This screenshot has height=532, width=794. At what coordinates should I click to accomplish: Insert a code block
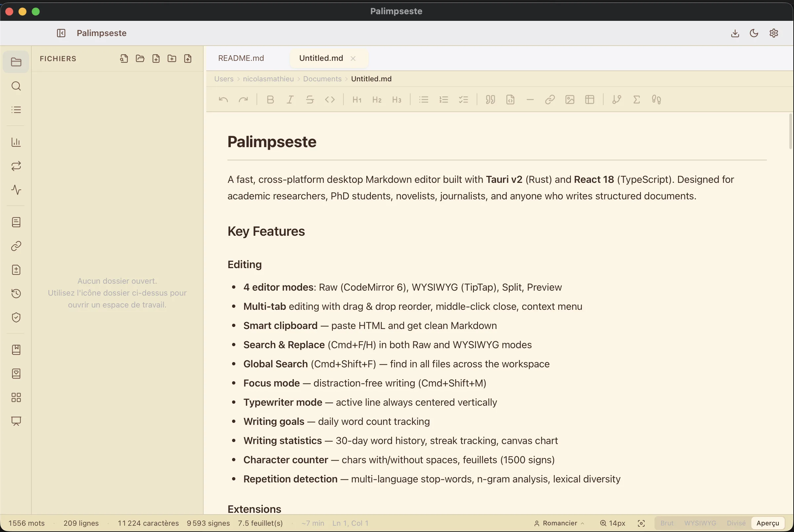tap(510, 100)
